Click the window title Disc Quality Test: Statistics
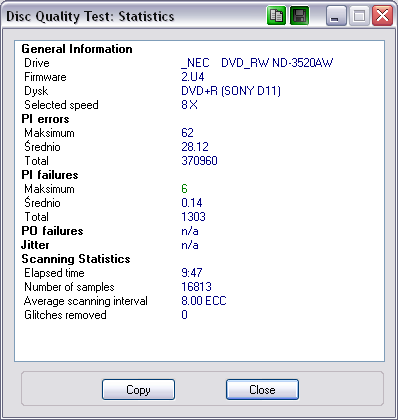This screenshot has width=398, height=420. (x=90, y=16)
